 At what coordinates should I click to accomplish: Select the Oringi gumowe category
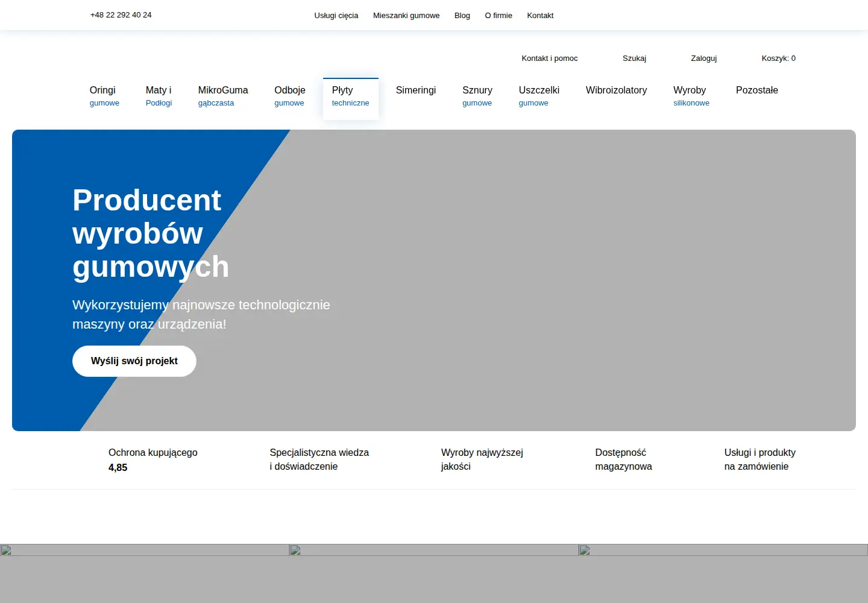point(104,96)
